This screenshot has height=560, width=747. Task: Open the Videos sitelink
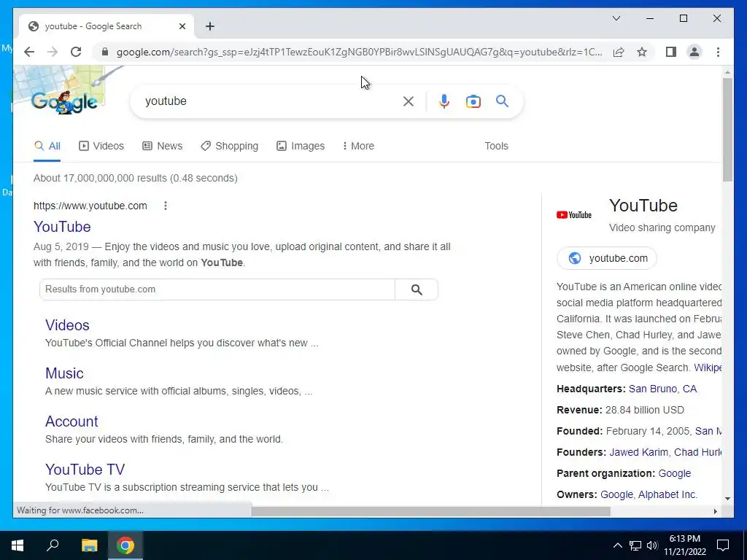coord(67,324)
